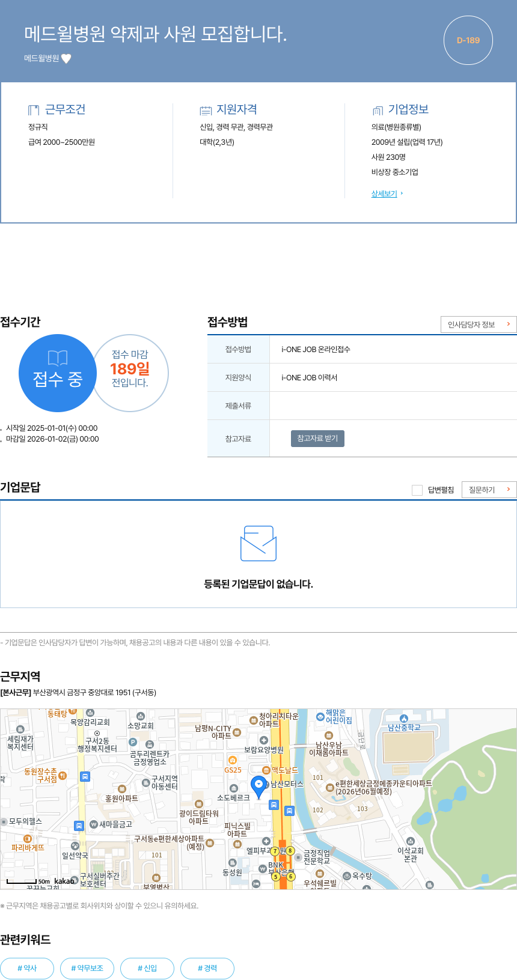
Task: Click '사원 230명' text
Action: pos(388,157)
